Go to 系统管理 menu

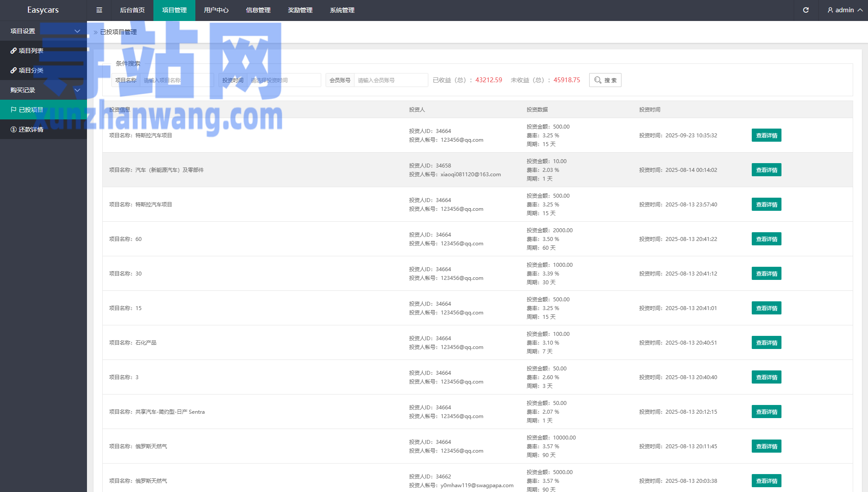tap(342, 10)
